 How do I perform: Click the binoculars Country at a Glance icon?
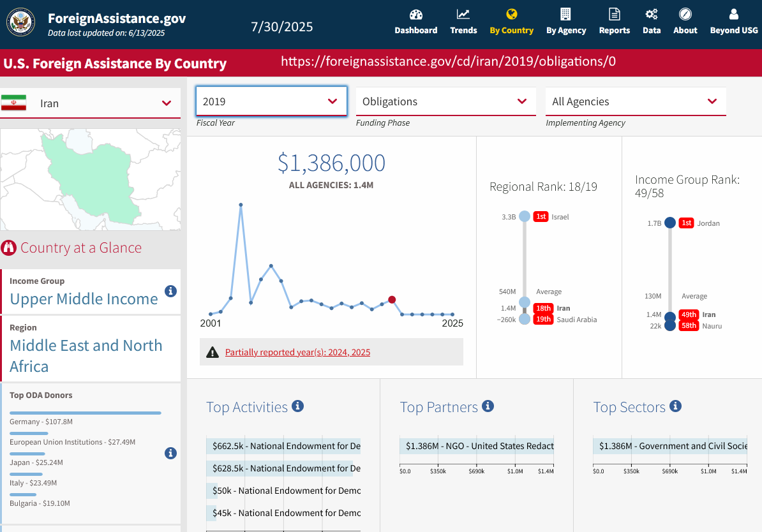(9, 248)
